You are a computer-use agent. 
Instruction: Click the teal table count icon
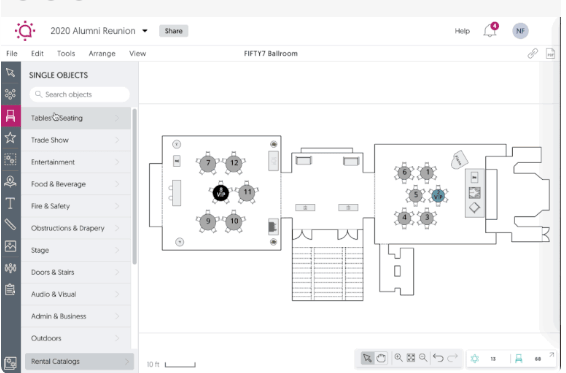pyautogui.click(x=475, y=359)
